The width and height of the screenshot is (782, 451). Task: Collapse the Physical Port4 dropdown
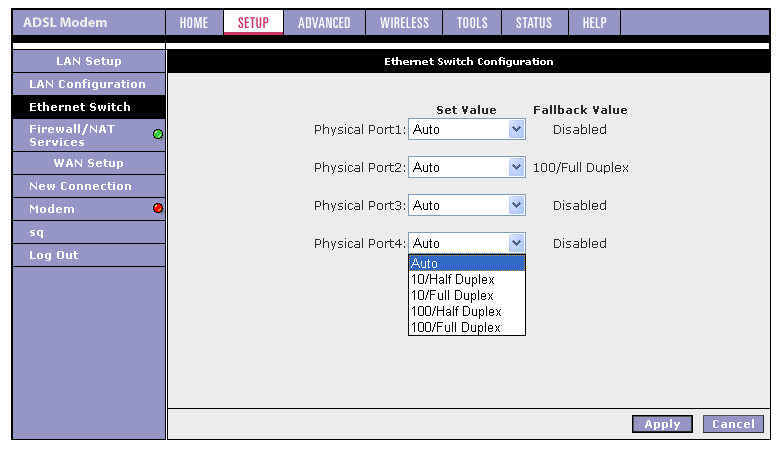point(516,243)
